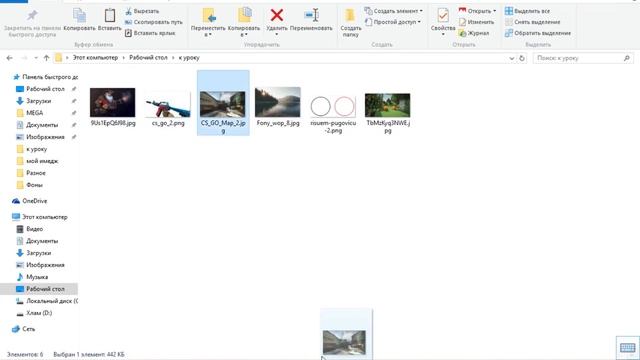Click к уроку breadcrumb in address bar
640x360 pixels.
click(x=189, y=58)
